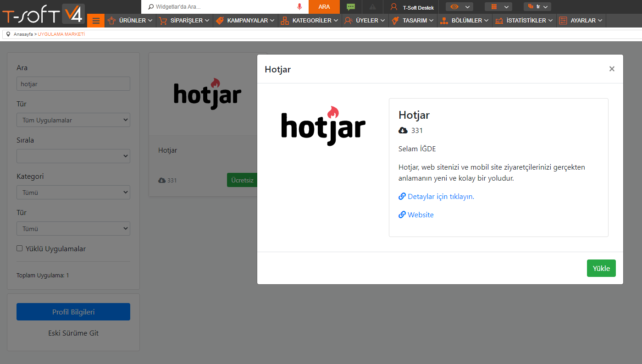The image size is (642, 364).
Task: Click the location pin breadcrumb icon
Action: [x=8, y=34]
